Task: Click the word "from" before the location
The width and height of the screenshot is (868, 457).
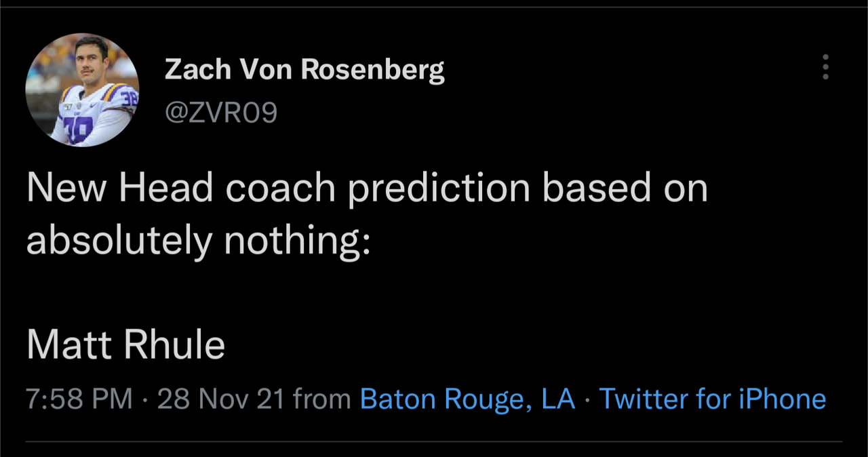Action: click(322, 399)
